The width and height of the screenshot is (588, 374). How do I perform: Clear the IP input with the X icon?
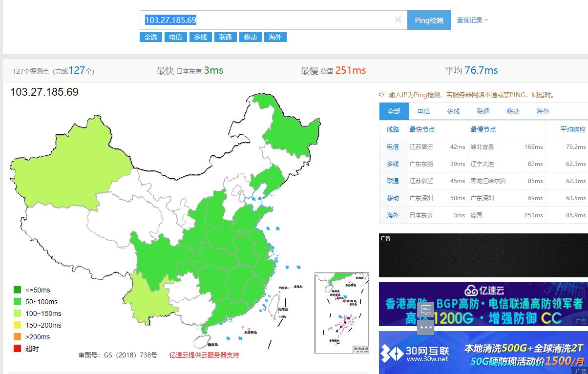coord(398,20)
